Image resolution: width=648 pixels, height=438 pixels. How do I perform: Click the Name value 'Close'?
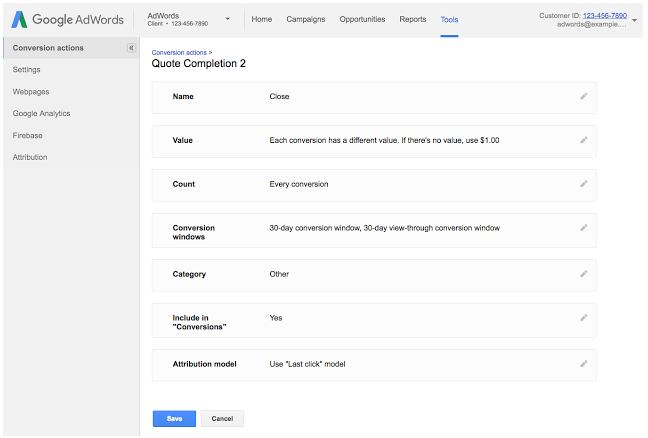pos(279,96)
